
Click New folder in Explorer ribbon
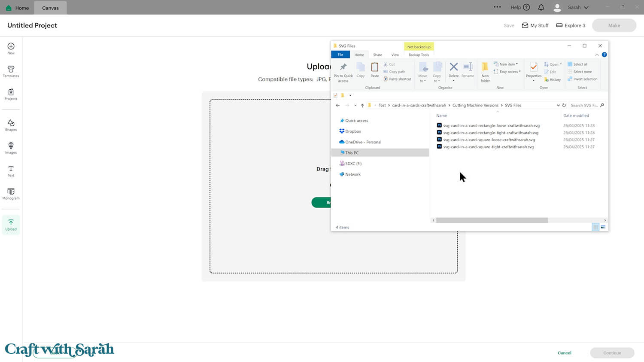485,72
